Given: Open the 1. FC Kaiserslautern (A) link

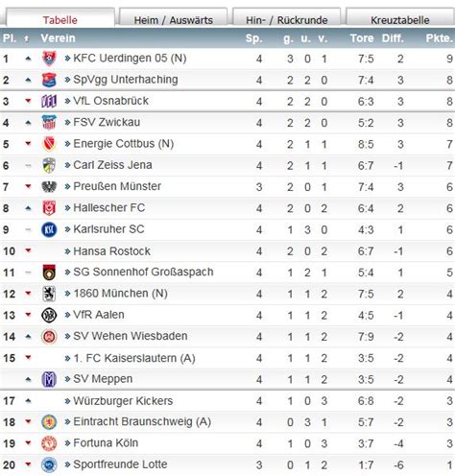Looking at the screenshot, I should pyautogui.click(x=134, y=358).
